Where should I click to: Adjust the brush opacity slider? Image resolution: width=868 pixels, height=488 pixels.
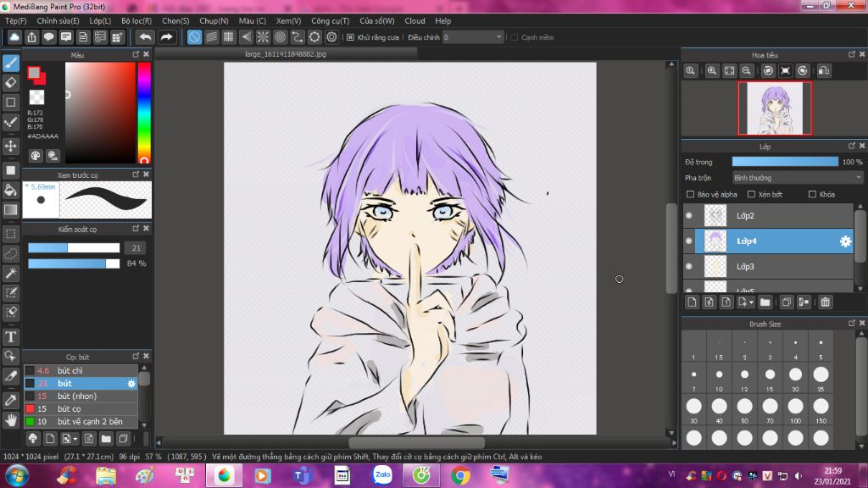click(x=74, y=264)
